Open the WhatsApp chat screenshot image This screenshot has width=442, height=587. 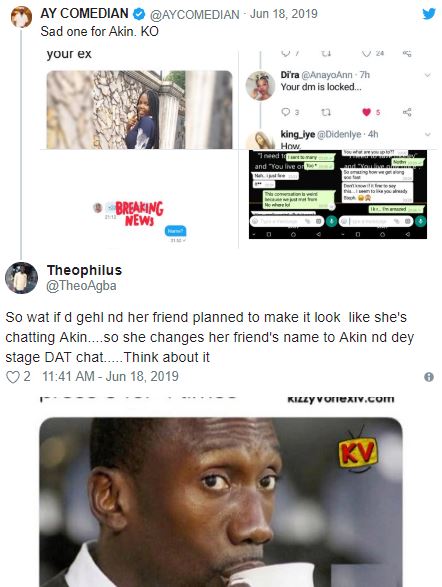coord(338,194)
